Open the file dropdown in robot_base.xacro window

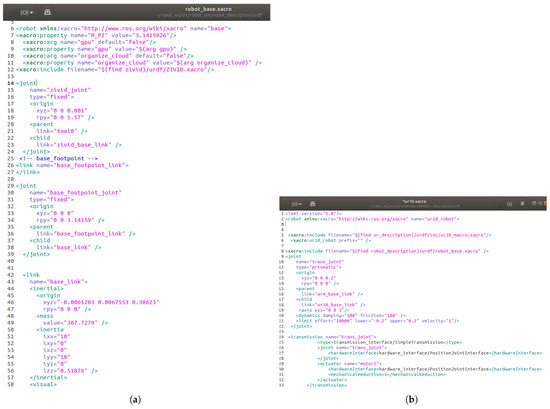pos(27,12)
